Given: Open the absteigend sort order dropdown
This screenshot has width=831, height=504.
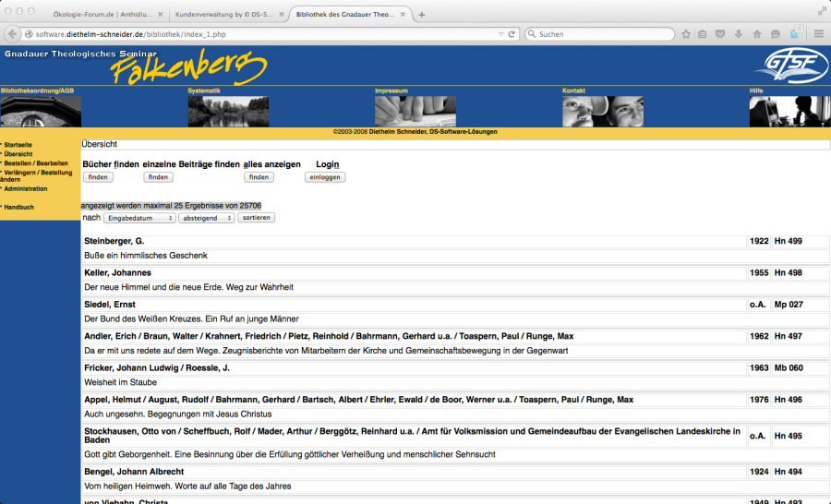Looking at the screenshot, I should (207, 218).
